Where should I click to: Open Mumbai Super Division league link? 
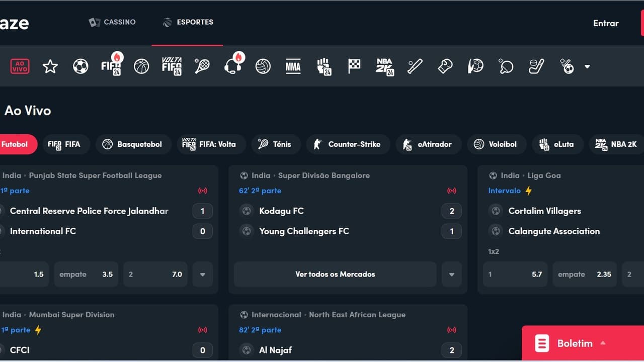coord(71,315)
